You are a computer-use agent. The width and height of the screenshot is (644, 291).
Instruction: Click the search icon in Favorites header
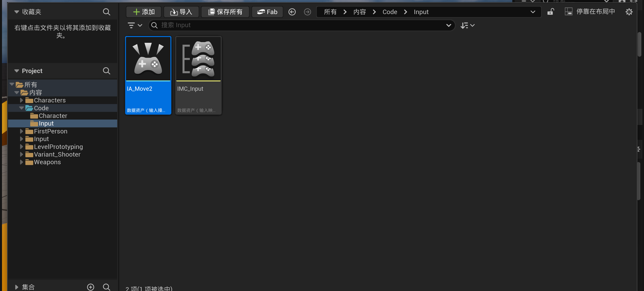(107, 12)
